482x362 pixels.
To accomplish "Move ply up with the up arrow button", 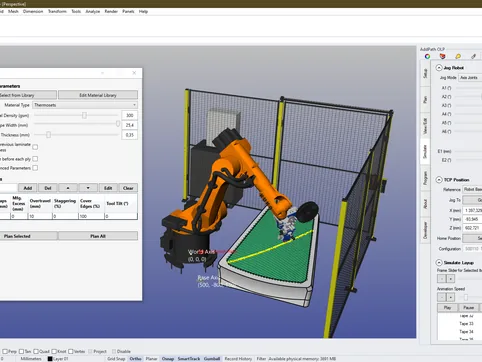I will [68, 188].
